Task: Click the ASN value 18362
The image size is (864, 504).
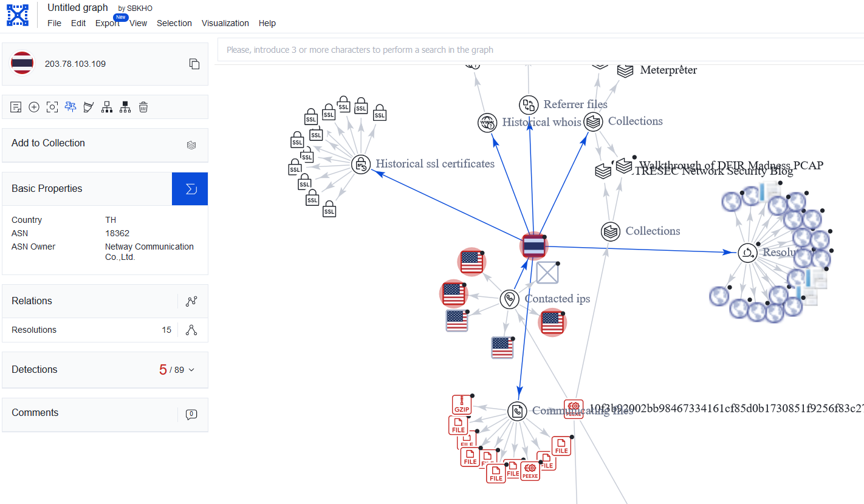Action: pos(117,233)
